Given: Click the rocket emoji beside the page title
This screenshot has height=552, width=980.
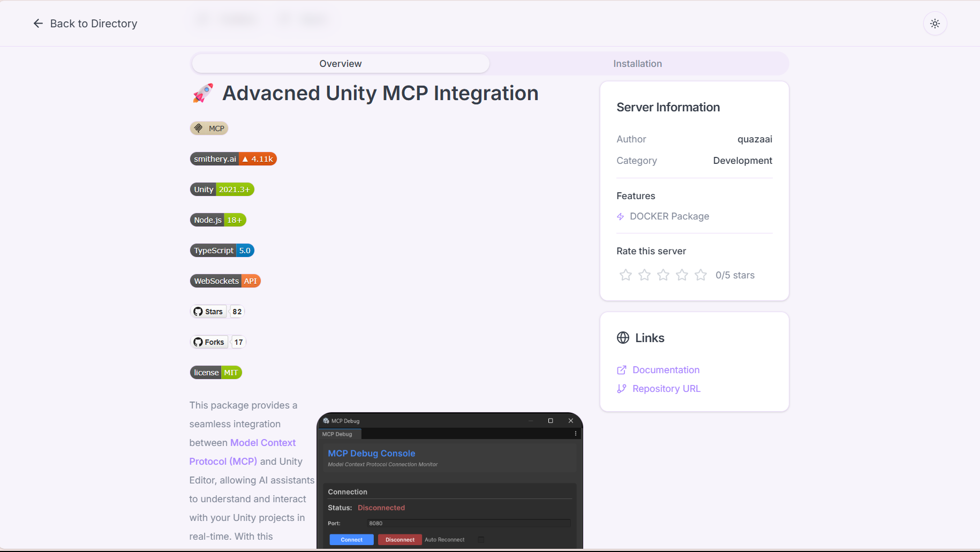Looking at the screenshot, I should pyautogui.click(x=202, y=92).
